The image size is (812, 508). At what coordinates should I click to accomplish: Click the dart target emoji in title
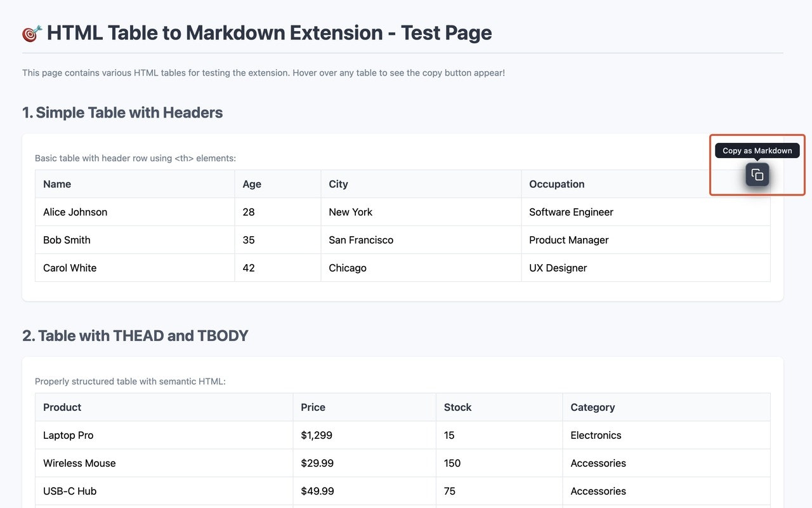point(32,33)
